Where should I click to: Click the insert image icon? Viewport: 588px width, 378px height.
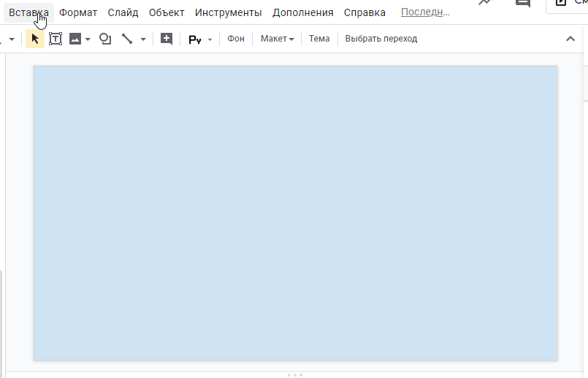click(x=75, y=39)
